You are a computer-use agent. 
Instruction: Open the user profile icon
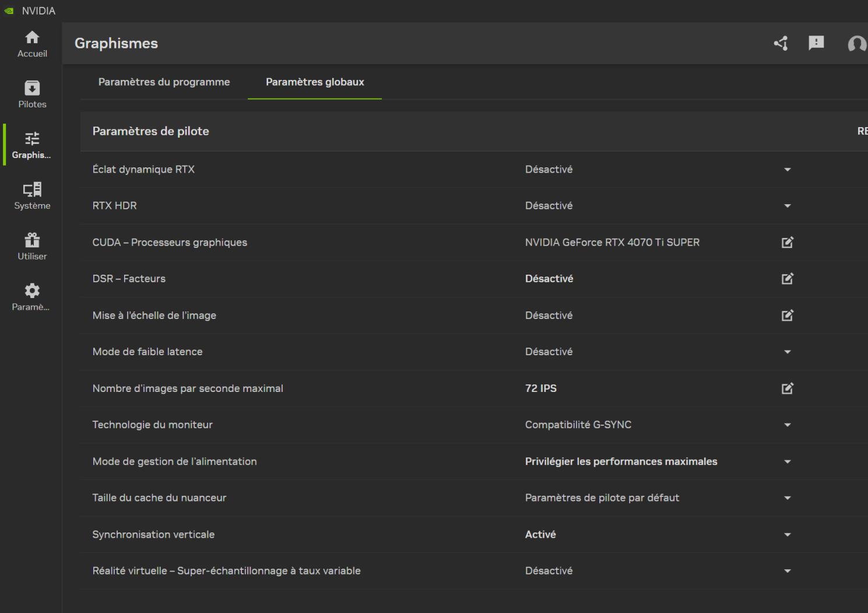pos(856,43)
